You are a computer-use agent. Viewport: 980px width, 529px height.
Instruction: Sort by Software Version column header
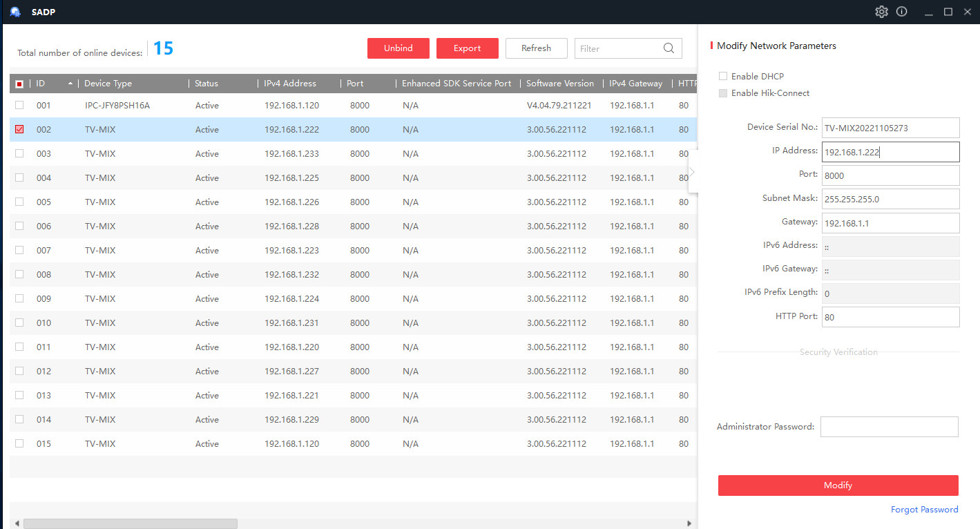click(560, 84)
